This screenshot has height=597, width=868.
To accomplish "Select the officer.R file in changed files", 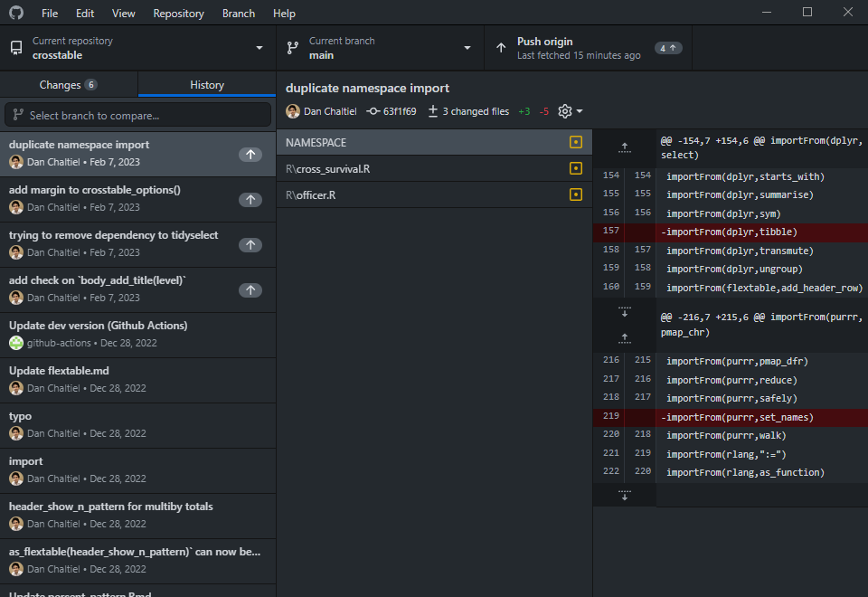I will (425, 194).
